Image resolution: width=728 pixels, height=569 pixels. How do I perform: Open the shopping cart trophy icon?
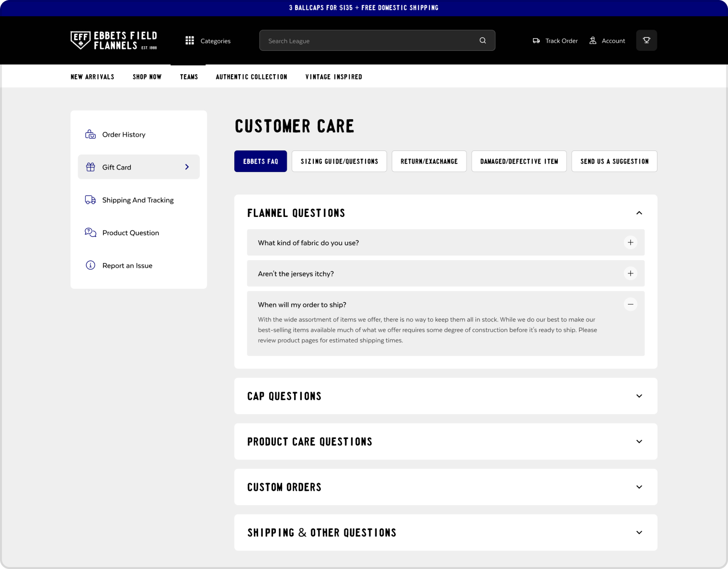[x=647, y=41]
